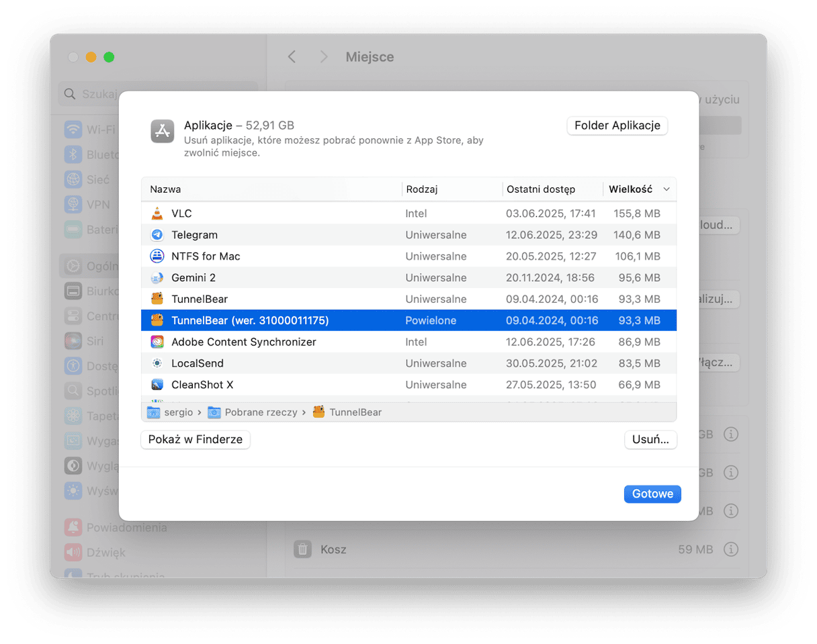Click the 30.05.2025, 21:02 date cell
Viewport: 817px width, 644px height.
pos(551,363)
